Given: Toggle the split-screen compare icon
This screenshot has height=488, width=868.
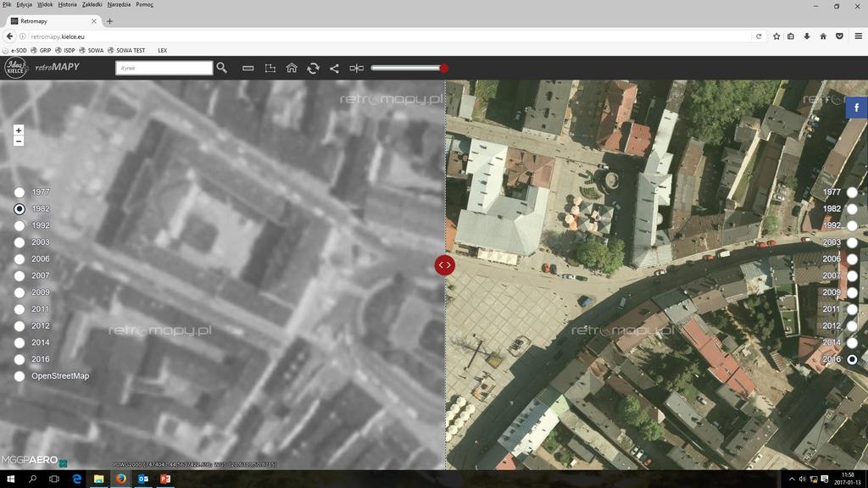Looking at the screenshot, I should 357,68.
